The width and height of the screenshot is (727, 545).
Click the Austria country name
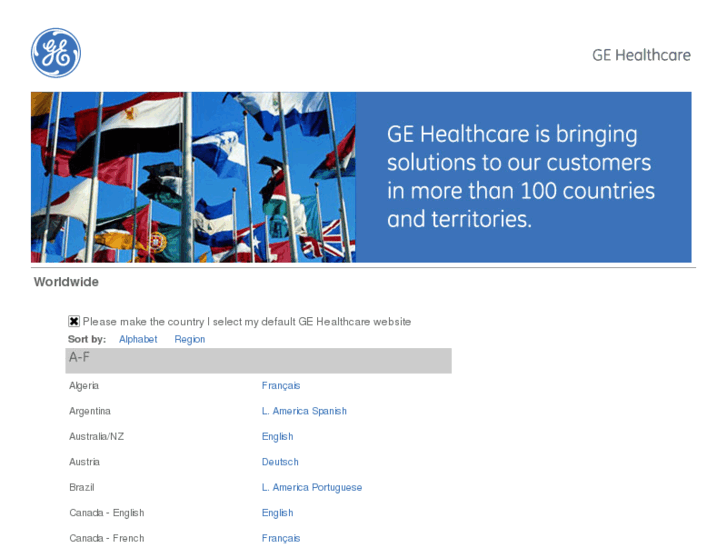pyautogui.click(x=84, y=462)
